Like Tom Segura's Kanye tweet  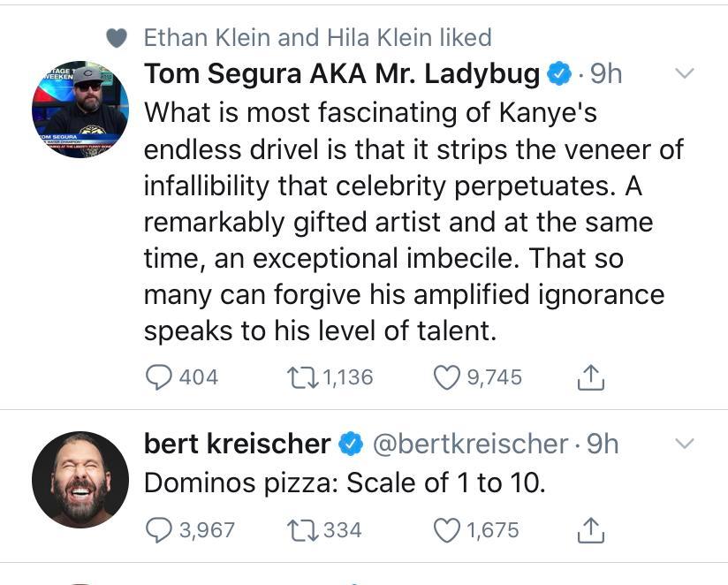point(447,377)
